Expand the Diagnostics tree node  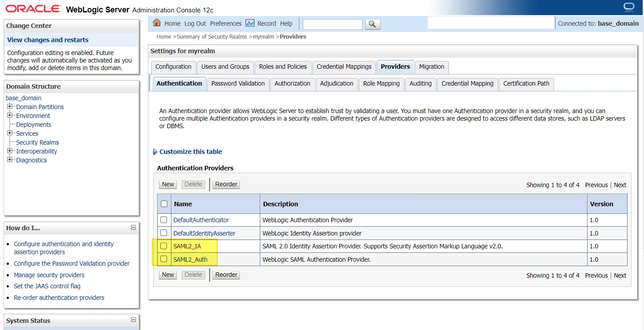point(10,160)
